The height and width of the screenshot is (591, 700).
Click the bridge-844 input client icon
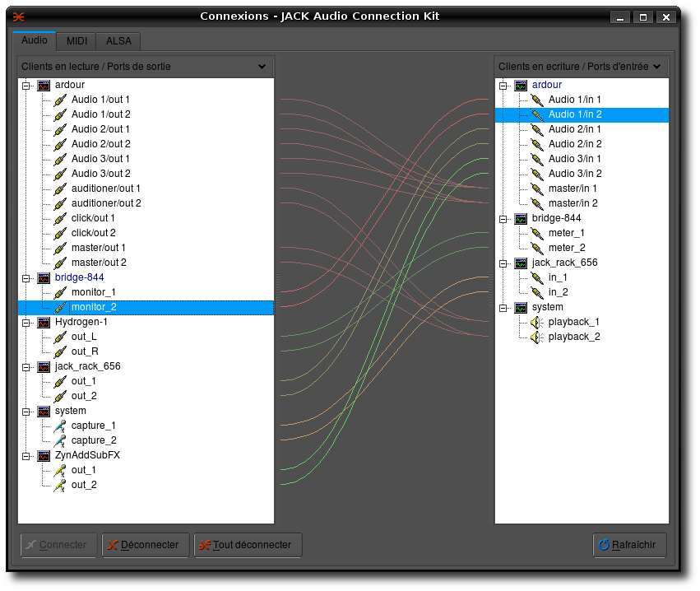tap(521, 218)
